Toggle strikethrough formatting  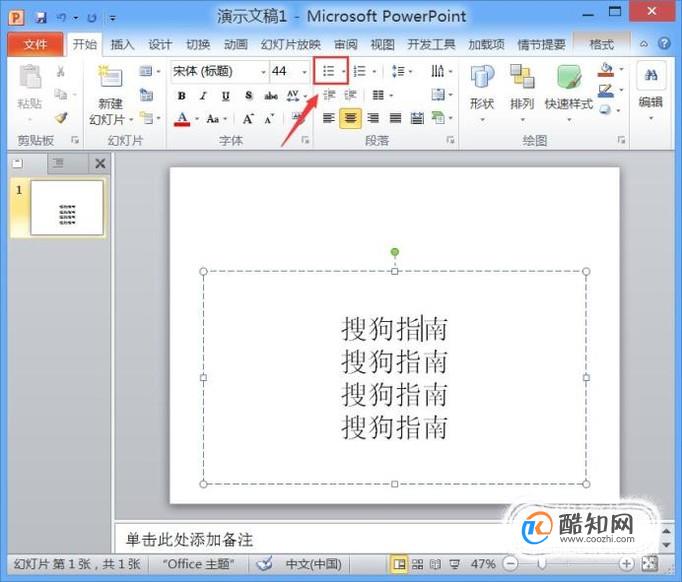[271, 96]
